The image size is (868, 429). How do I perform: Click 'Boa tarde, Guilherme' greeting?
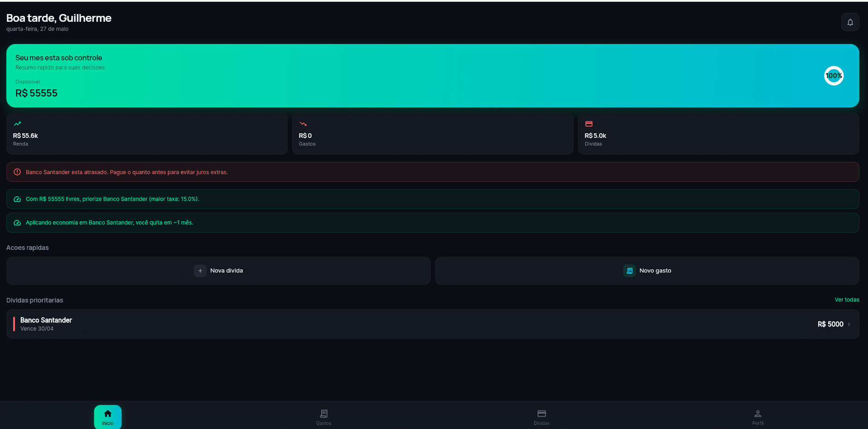tap(59, 18)
